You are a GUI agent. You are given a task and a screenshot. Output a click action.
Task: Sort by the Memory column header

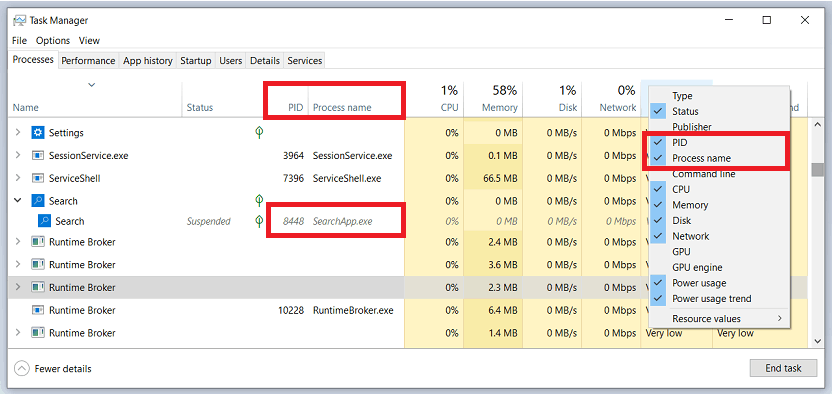click(493, 99)
